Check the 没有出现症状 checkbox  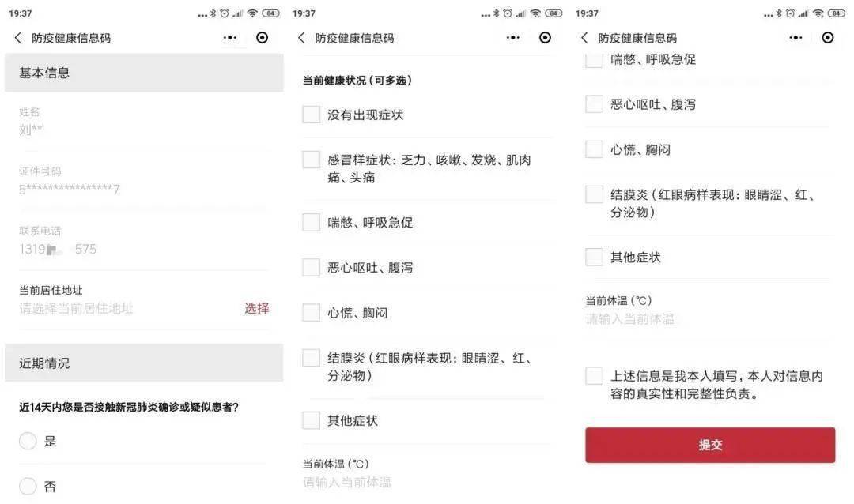pyautogui.click(x=312, y=115)
